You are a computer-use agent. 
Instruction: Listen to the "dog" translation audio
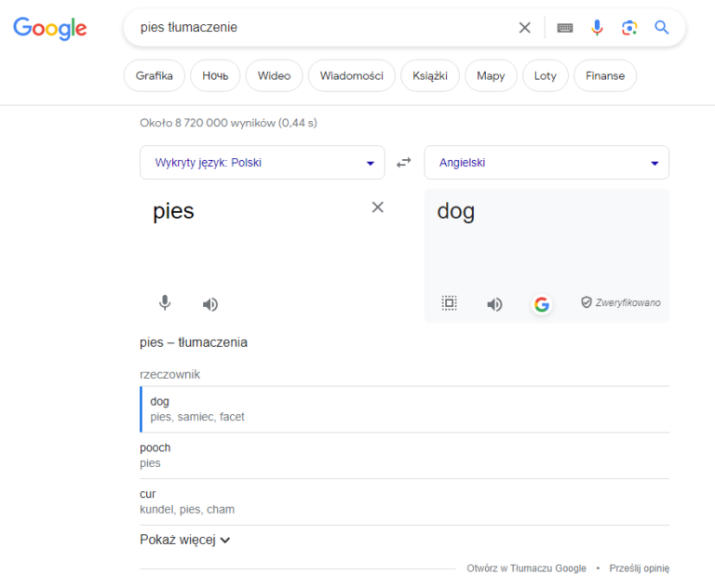(494, 304)
